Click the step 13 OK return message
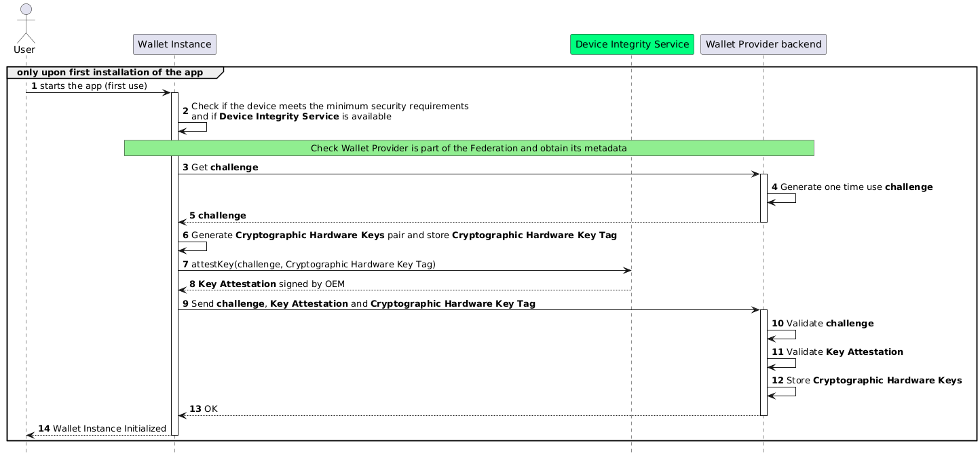The width and height of the screenshot is (980, 456). coord(210,408)
